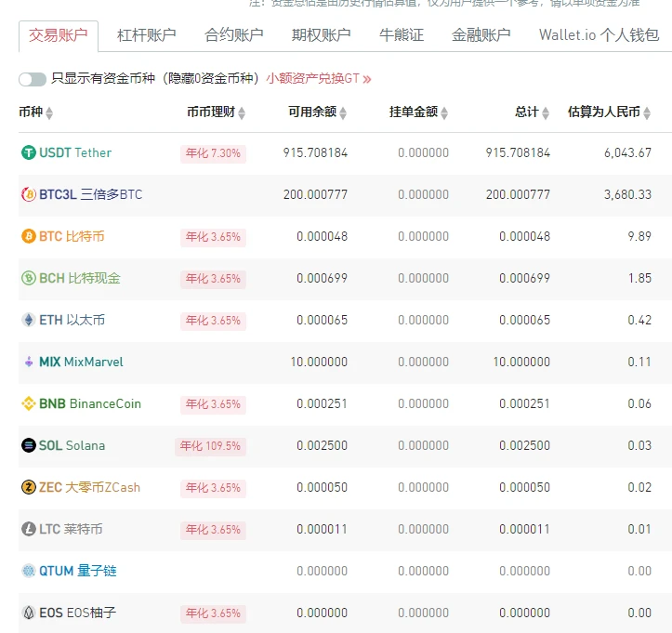Open QTUM 量子链 coin link
Viewport: 672px width, 633px height.
[x=78, y=571]
